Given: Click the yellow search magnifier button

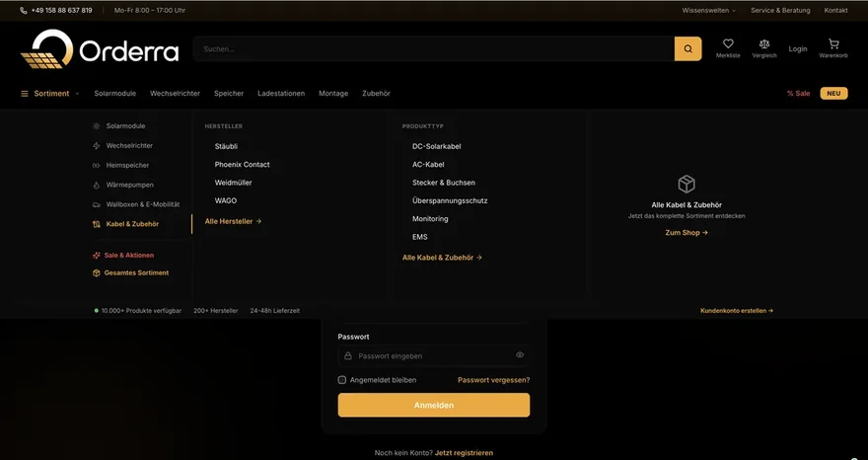Looking at the screenshot, I should pos(687,48).
